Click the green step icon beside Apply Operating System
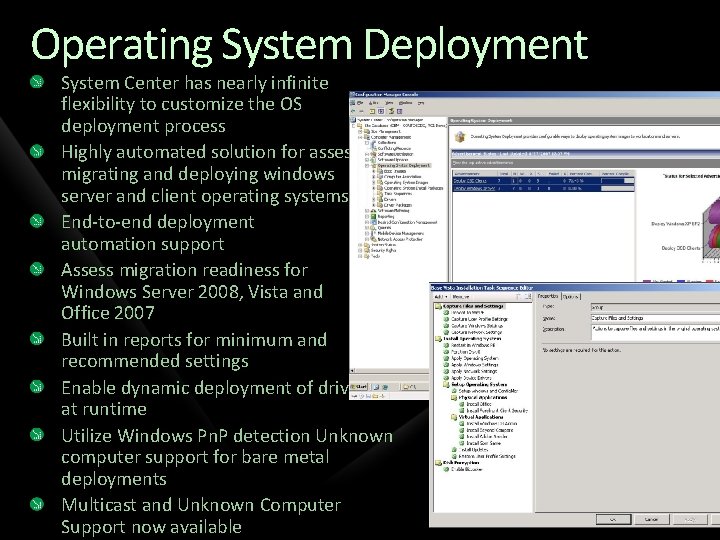720x540 pixels. [x=446, y=358]
